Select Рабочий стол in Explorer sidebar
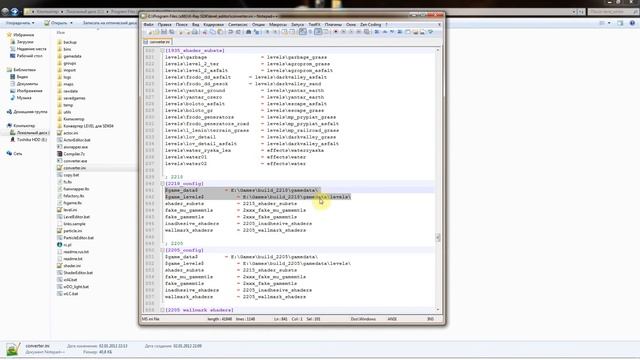Screen dimensions: 640x360 coord(29,56)
